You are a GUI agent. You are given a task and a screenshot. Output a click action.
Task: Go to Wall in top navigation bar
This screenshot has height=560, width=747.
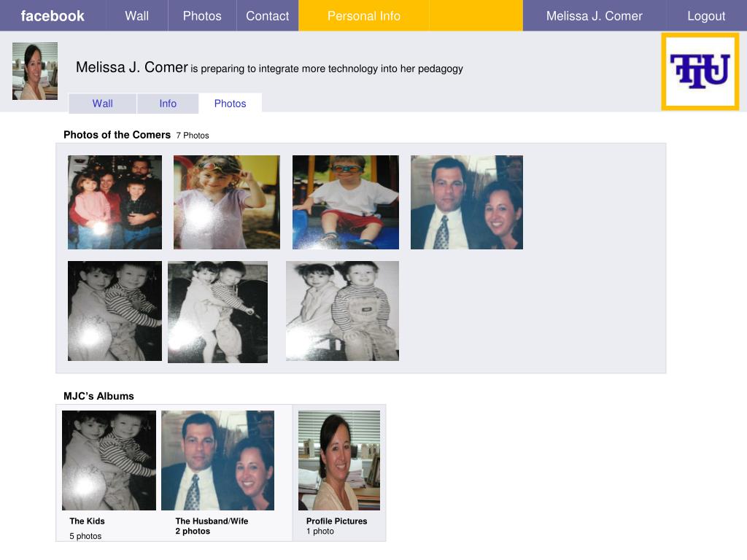point(136,16)
